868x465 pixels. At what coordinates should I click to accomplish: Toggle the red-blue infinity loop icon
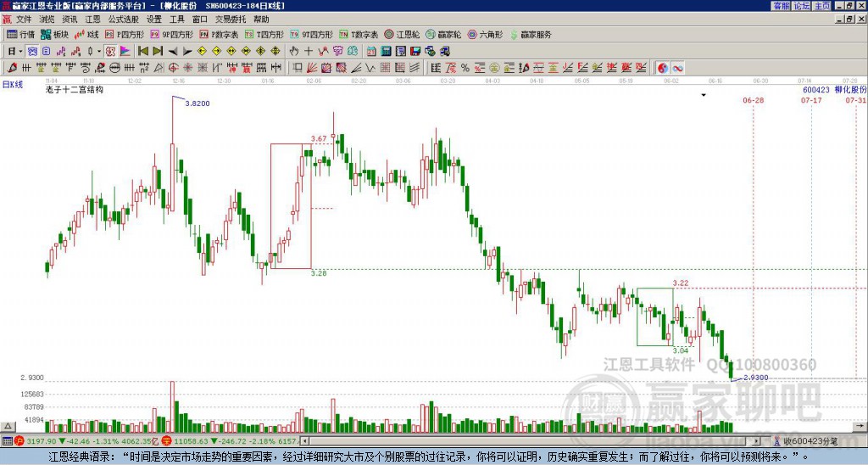pyautogui.click(x=677, y=68)
